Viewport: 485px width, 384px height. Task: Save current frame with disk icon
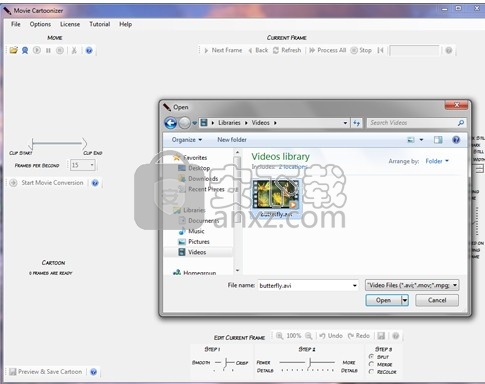coord(381,336)
